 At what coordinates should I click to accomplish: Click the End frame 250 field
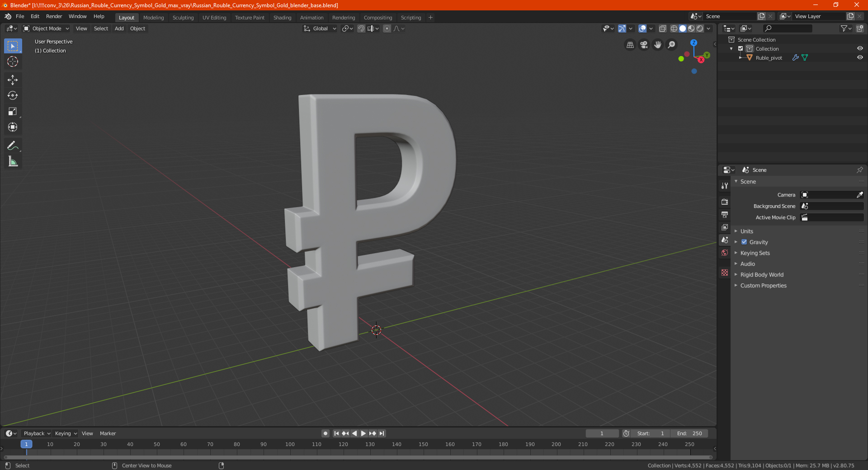pos(689,433)
